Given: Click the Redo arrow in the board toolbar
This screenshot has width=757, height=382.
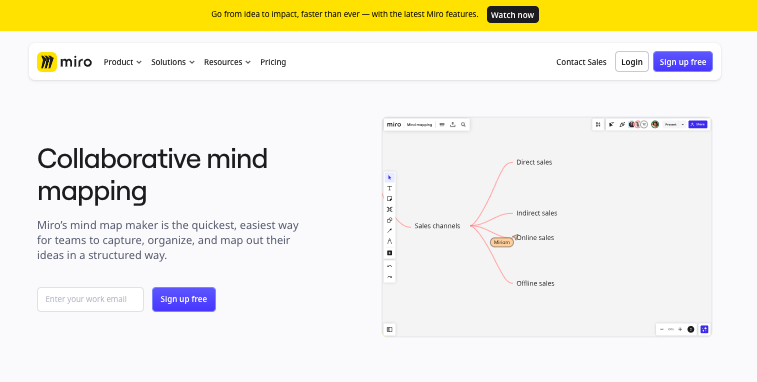Looking at the screenshot, I should (x=390, y=277).
